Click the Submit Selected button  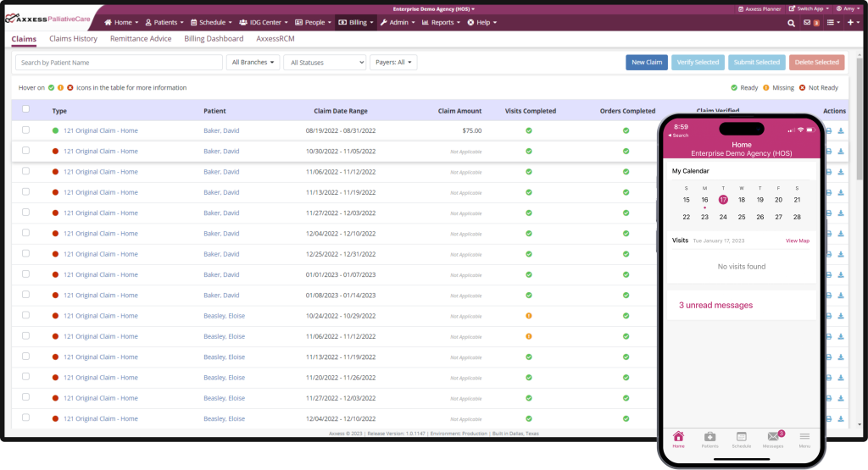click(756, 63)
